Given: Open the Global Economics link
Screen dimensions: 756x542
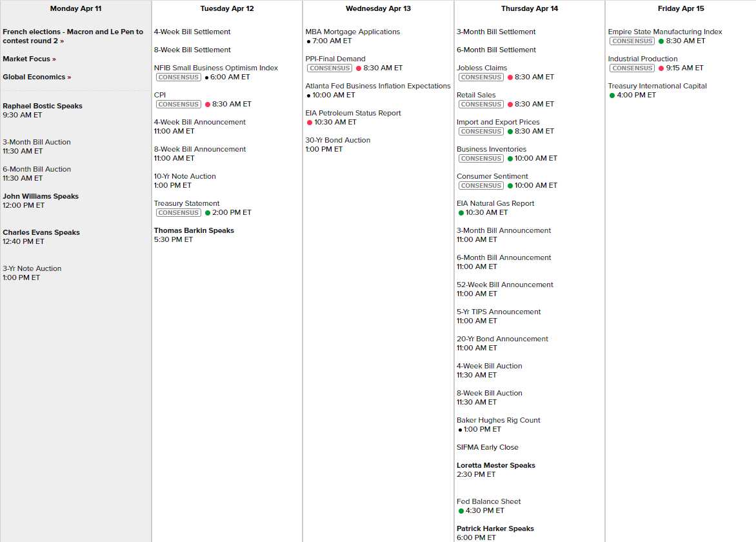Looking at the screenshot, I should (x=36, y=77).
